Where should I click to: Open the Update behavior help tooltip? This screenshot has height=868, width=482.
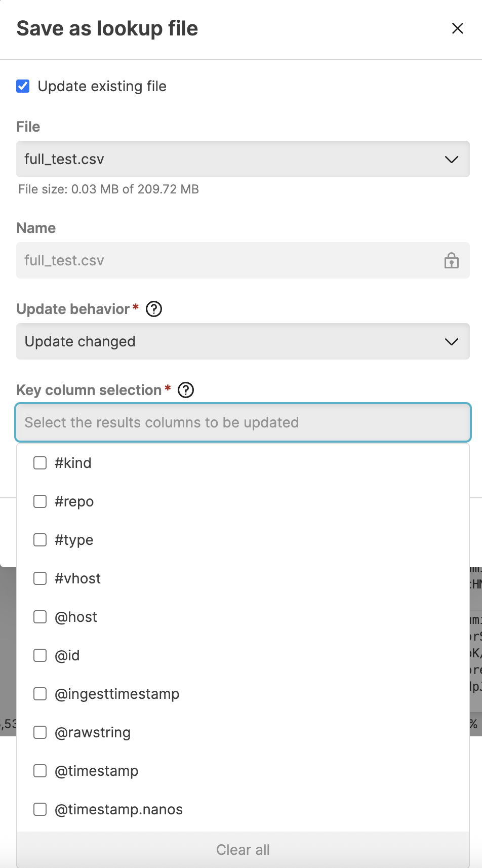(x=154, y=309)
